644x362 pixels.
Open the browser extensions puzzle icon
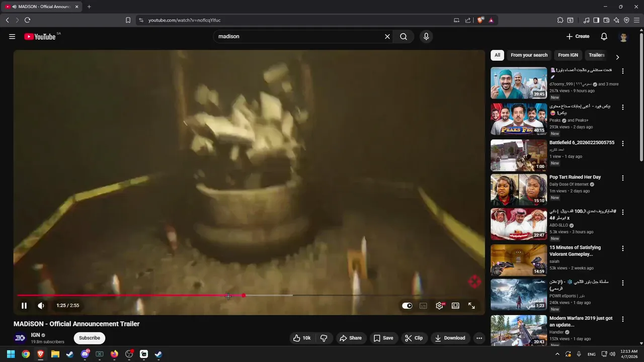[x=560, y=20]
